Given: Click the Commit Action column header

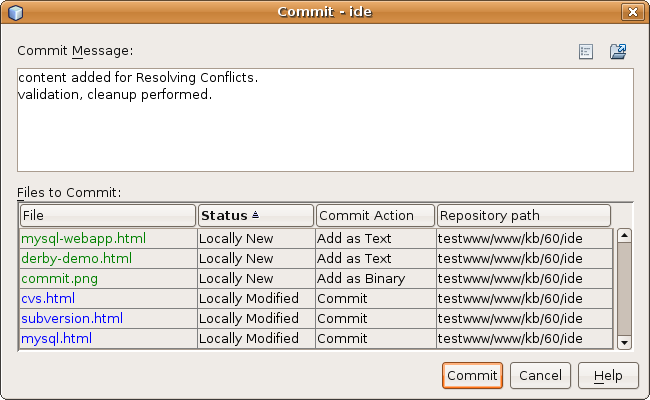Looking at the screenshot, I should [x=375, y=215].
